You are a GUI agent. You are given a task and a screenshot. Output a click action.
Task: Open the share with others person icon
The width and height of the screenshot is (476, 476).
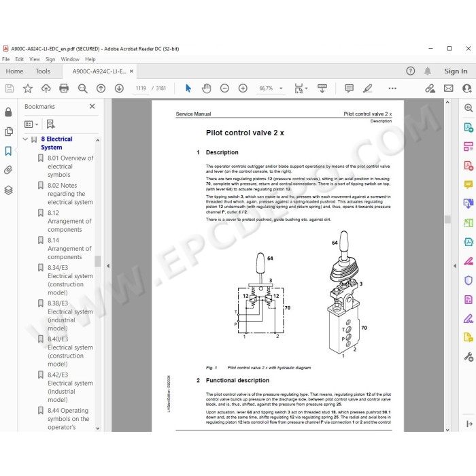point(467,88)
